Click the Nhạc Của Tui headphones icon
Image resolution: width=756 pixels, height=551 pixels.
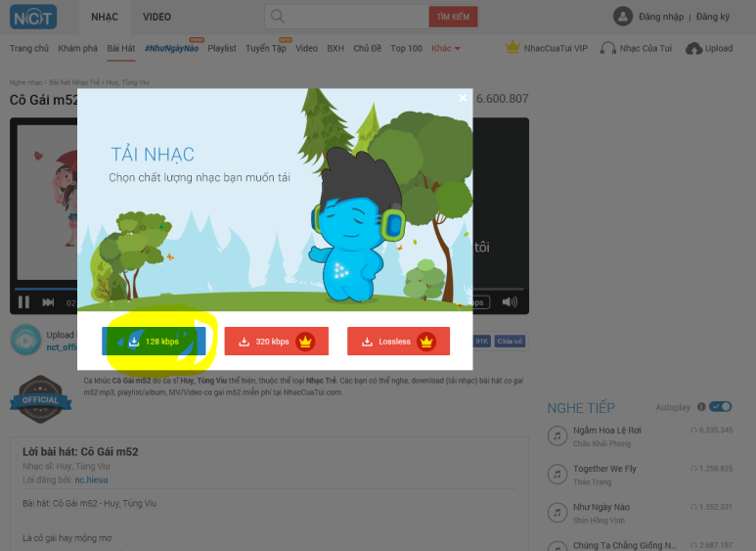pyautogui.click(x=607, y=48)
